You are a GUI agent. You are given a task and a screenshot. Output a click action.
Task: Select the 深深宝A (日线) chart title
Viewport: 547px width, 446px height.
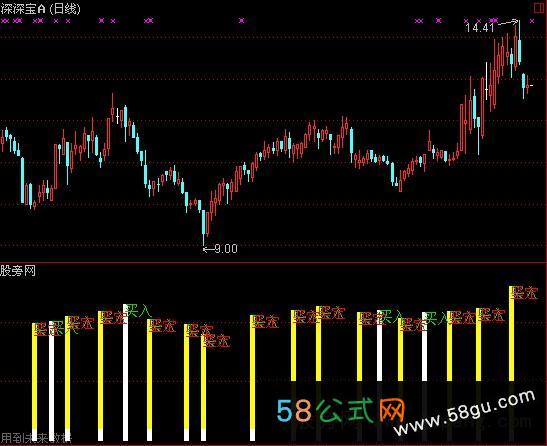tap(40, 9)
